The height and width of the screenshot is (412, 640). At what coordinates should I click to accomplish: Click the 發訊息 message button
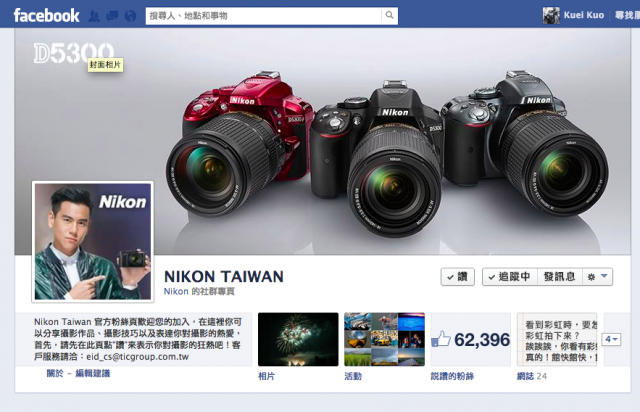(560, 277)
